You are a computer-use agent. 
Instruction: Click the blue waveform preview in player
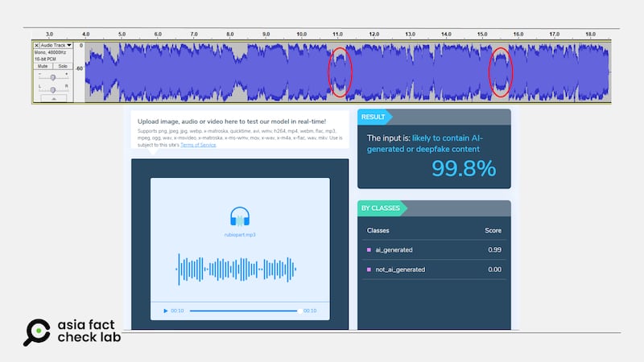pos(237,269)
